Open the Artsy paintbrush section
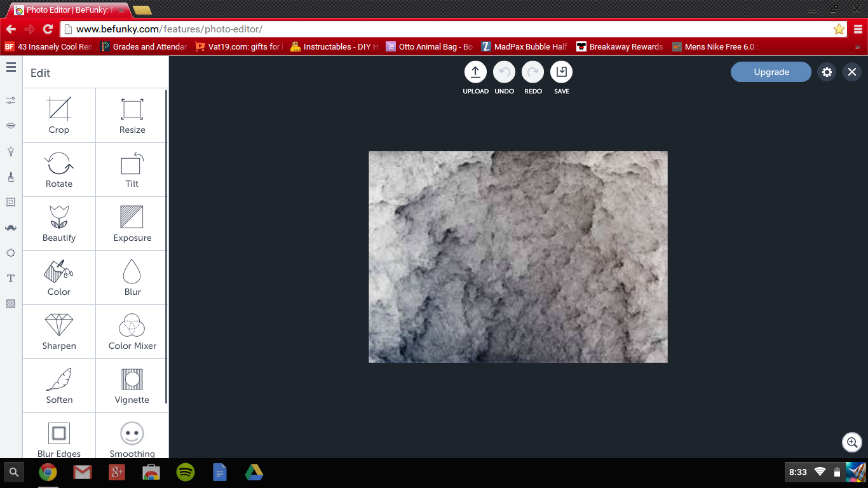This screenshot has width=868, height=488. tap(11, 177)
